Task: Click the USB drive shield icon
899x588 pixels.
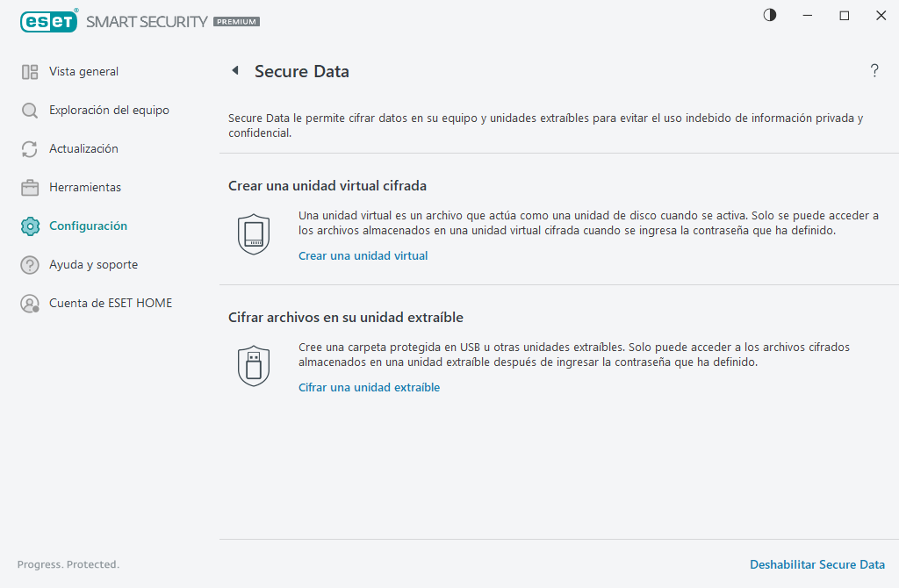Action: pyautogui.click(x=254, y=366)
